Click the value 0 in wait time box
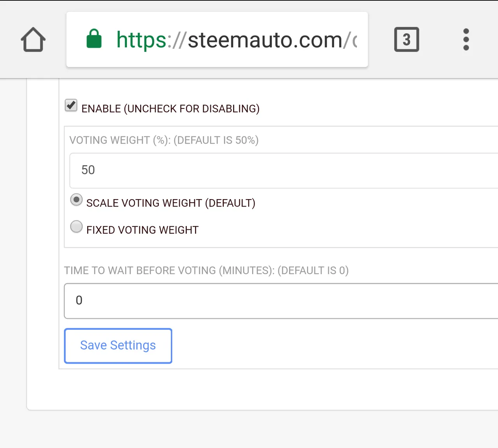498x448 pixels. pyautogui.click(x=79, y=300)
